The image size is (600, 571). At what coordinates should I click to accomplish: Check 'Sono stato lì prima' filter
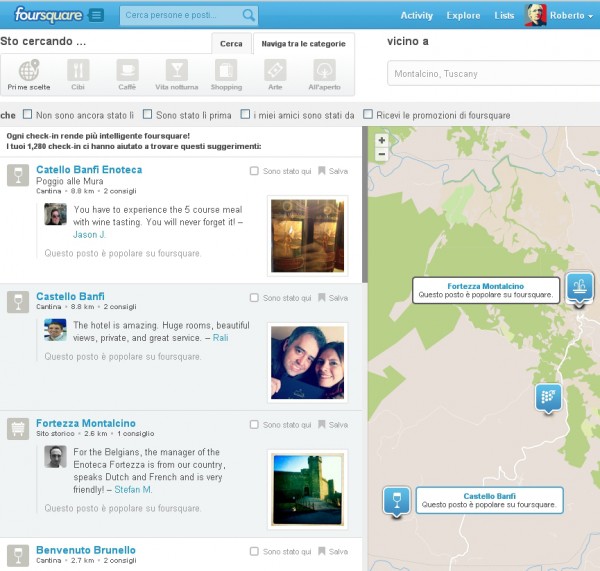tap(147, 114)
